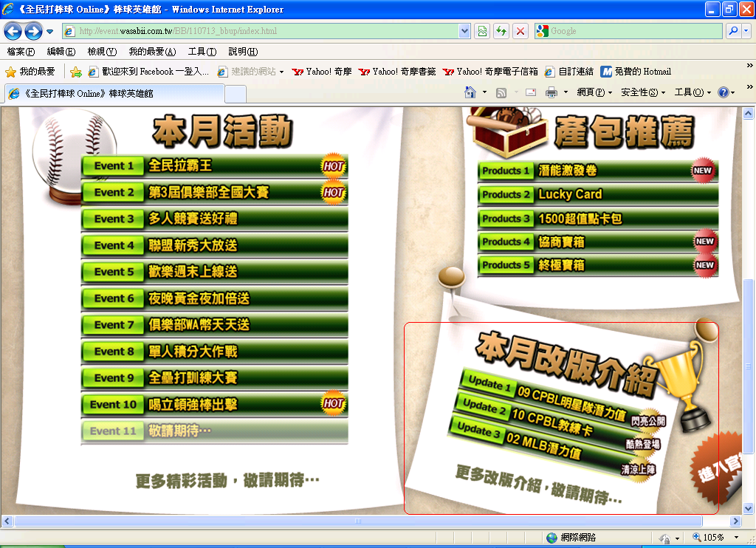
Task: Open Event 5 歡樂週末上線送
Action: point(215,272)
